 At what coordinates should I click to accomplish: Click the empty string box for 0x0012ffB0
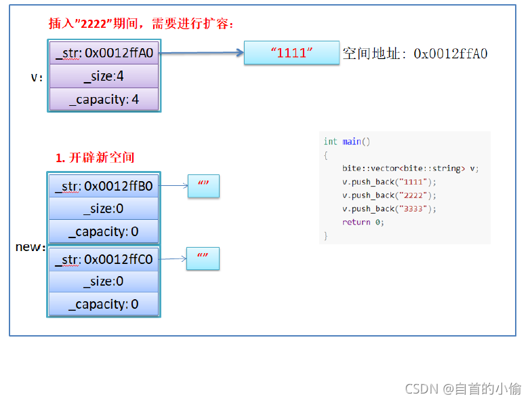tap(203, 186)
